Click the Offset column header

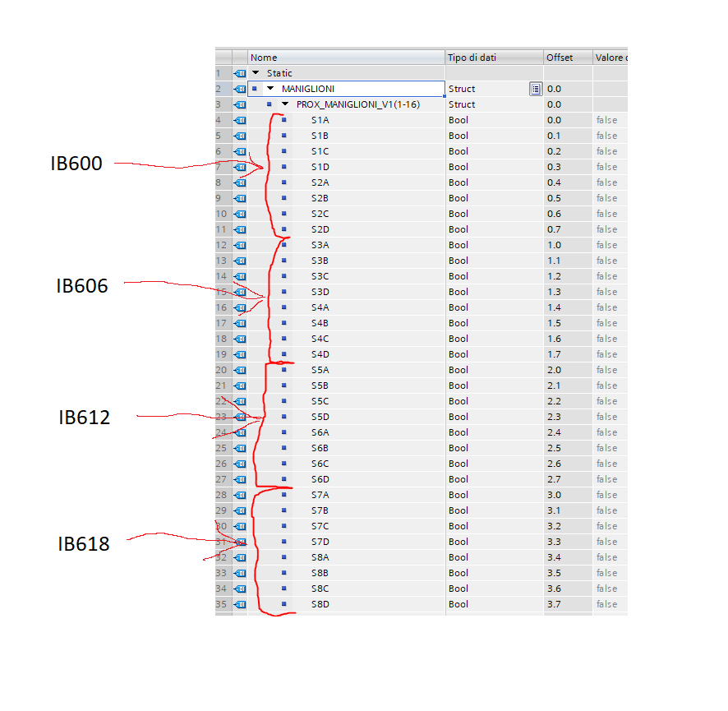[568, 57]
